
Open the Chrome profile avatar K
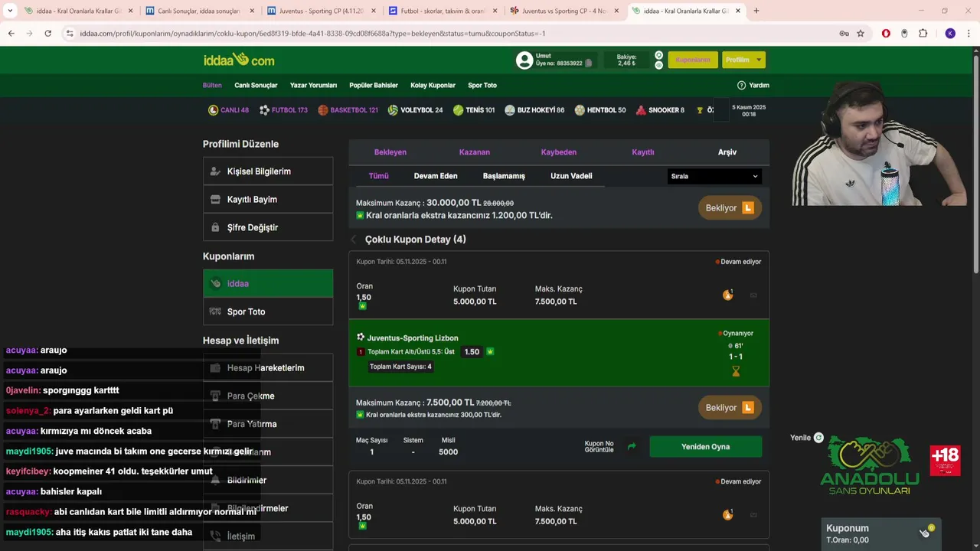pos(950,34)
